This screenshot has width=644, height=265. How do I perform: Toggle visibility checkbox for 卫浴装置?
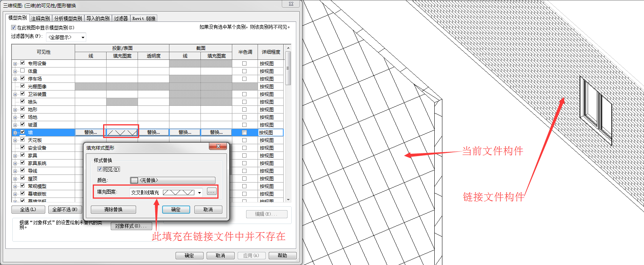(23, 94)
